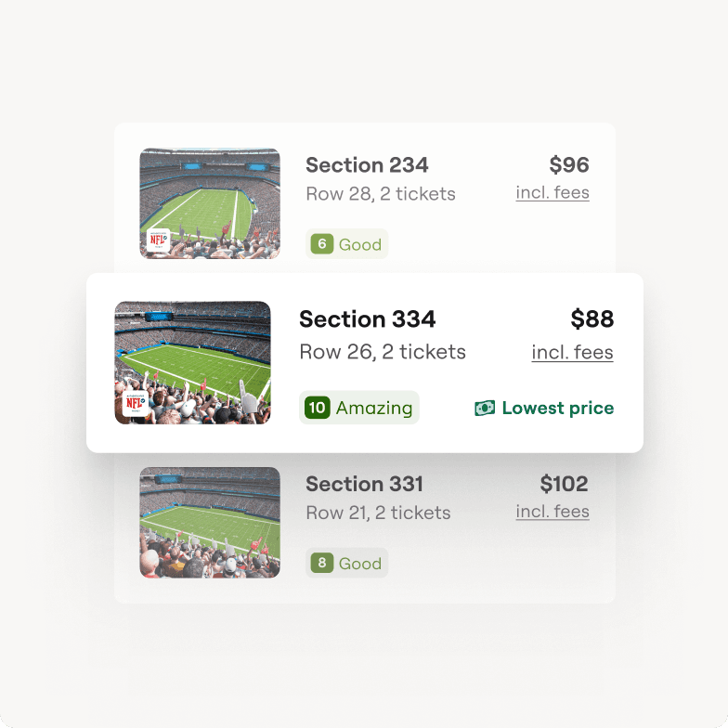Open the Section 334 seat view photo

tap(192, 362)
